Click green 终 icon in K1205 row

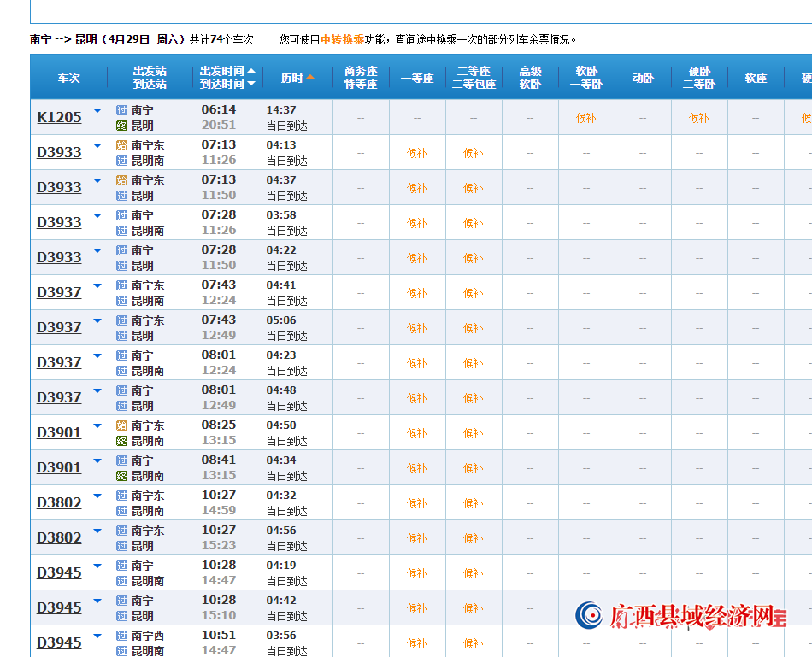coord(121,126)
